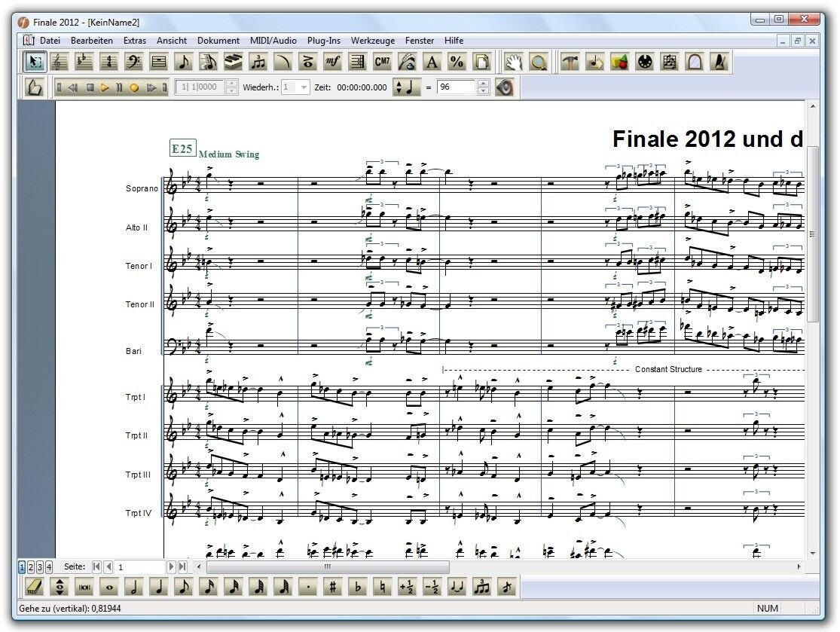Screen dimensions: 840x632
Task: Select the Smart Shape slur tool
Action: 283,62
